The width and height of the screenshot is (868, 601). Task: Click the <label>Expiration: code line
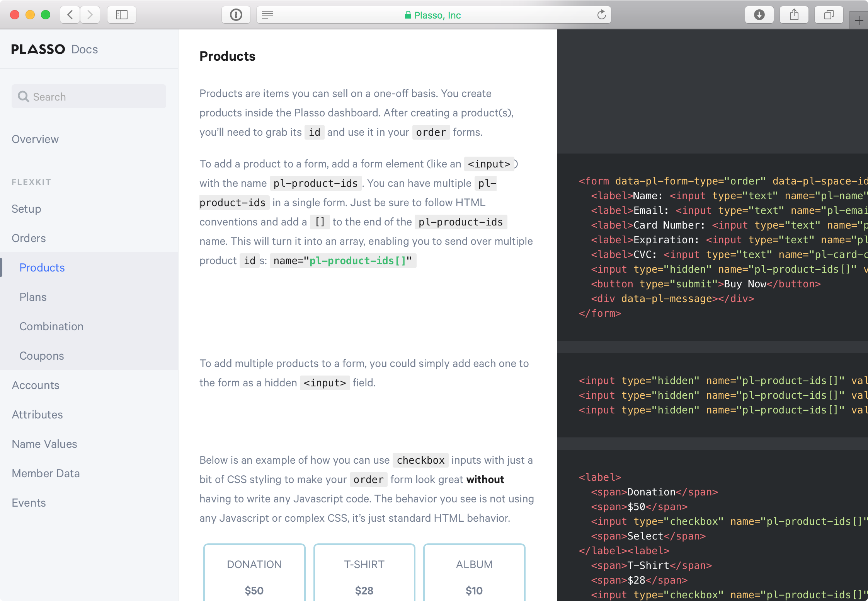coord(729,240)
